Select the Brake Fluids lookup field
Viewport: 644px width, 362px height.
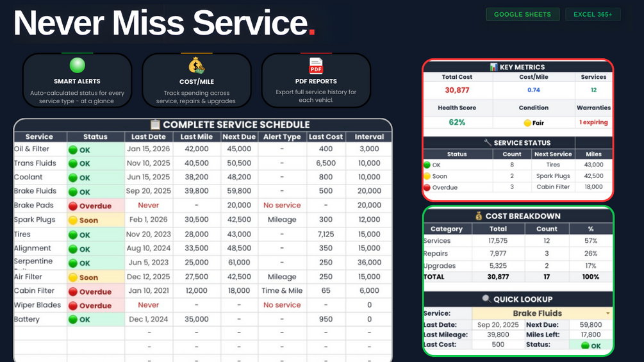click(x=542, y=313)
